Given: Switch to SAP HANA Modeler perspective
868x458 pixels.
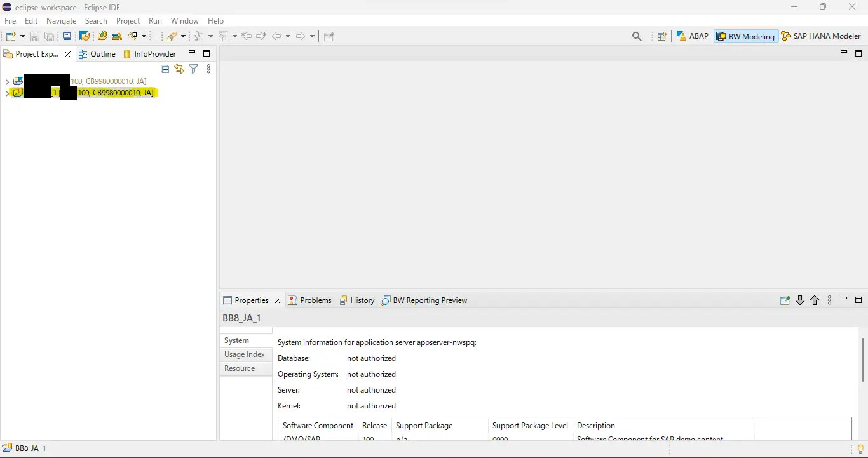Looking at the screenshot, I should (x=821, y=36).
